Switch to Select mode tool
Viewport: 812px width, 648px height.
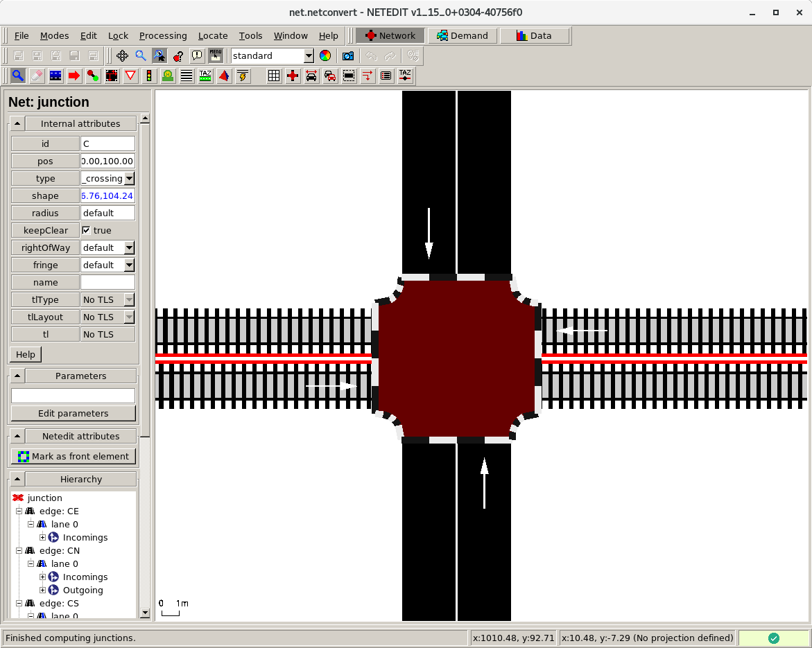[55, 76]
